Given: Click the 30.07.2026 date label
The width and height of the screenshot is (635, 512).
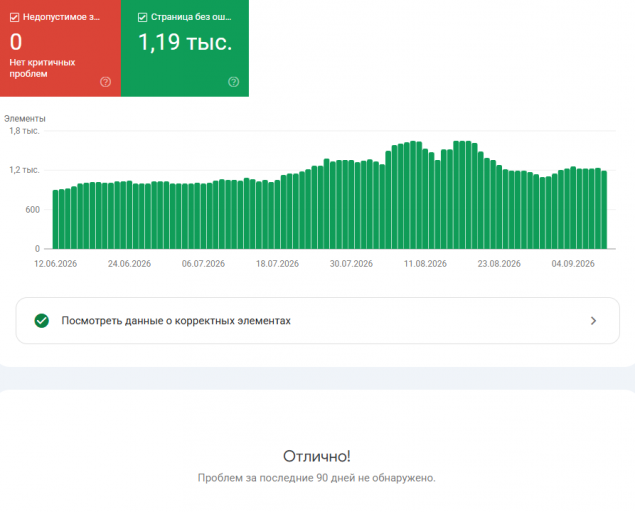Looking at the screenshot, I should [x=351, y=264].
